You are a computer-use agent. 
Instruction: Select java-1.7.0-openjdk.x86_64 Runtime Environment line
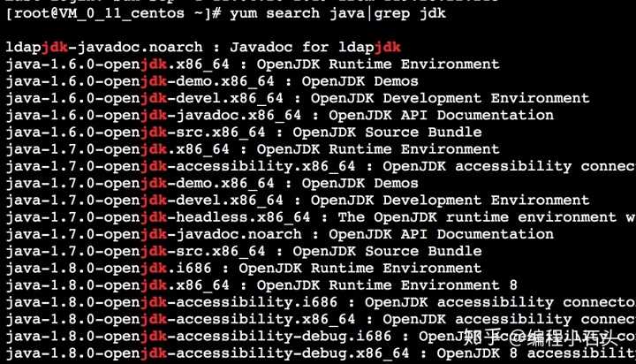pyautogui.click(x=253, y=149)
